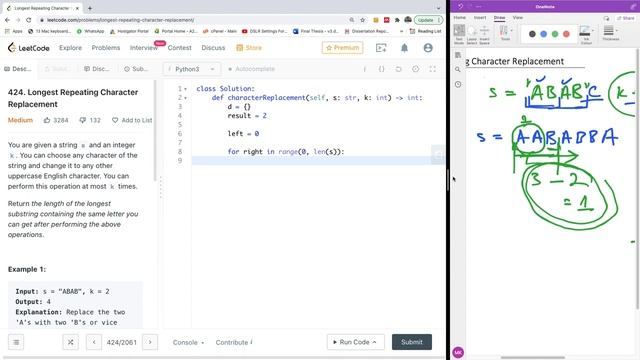Click the undo arrow in the OneNote title bar

pyautogui.click(x=460, y=7)
